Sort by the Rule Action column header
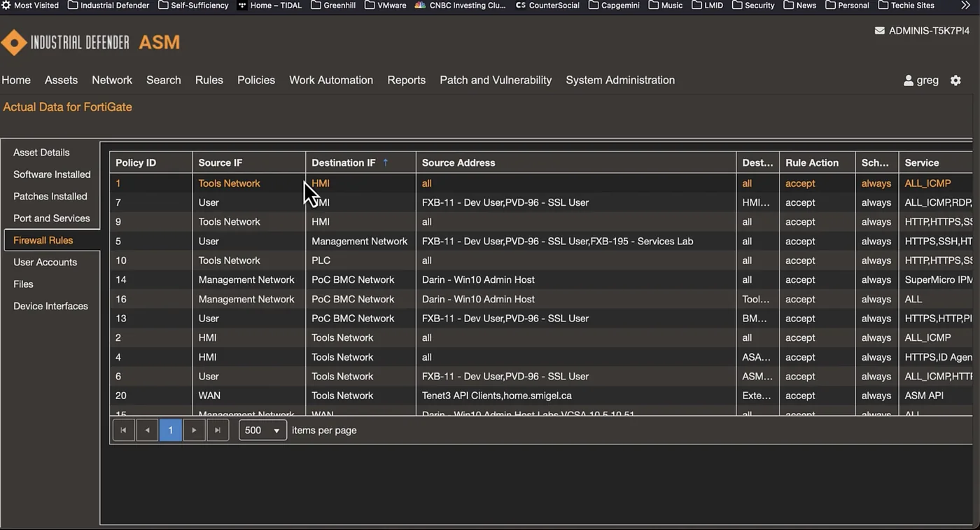The height and width of the screenshot is (530, 980). [817, 162]
